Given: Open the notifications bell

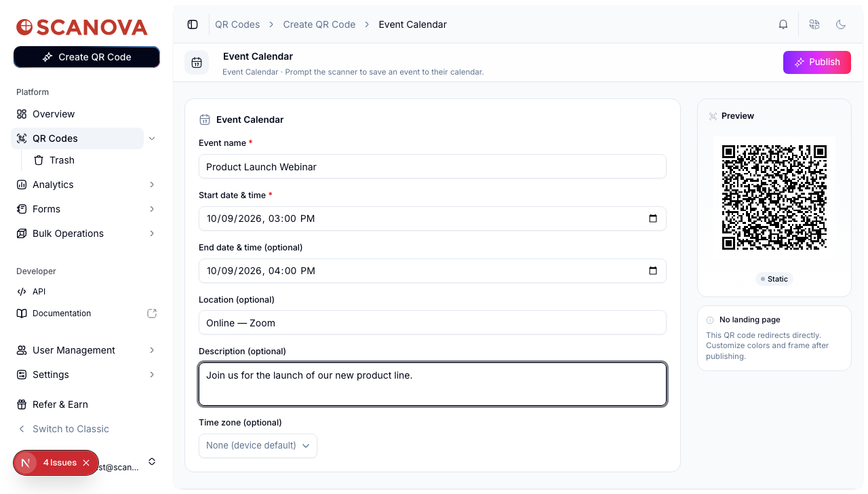Looking at the screenshot, I should 783,24.
